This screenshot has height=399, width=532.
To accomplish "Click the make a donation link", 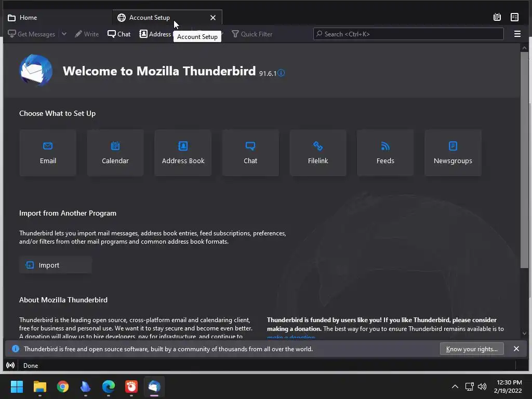I will pos(291,337).
